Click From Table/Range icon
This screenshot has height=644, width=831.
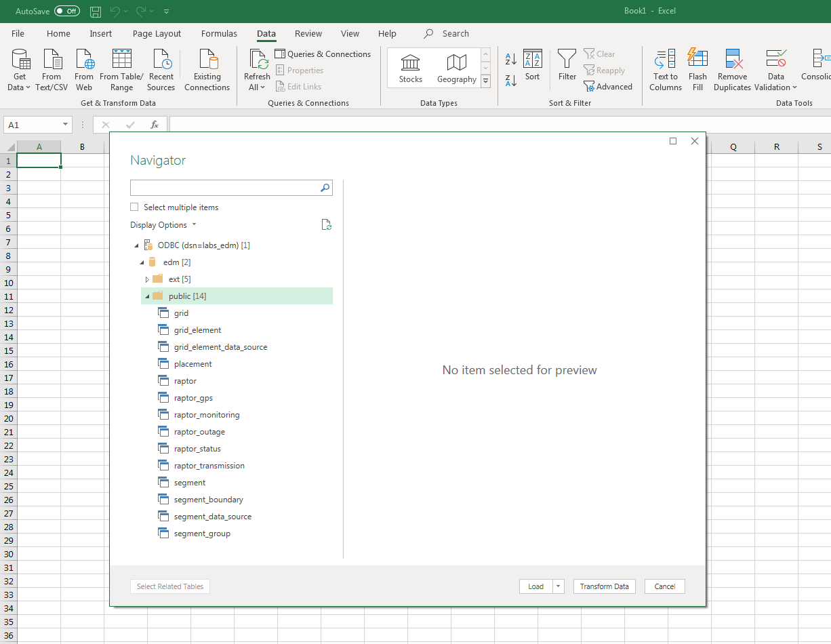(122, 60)
